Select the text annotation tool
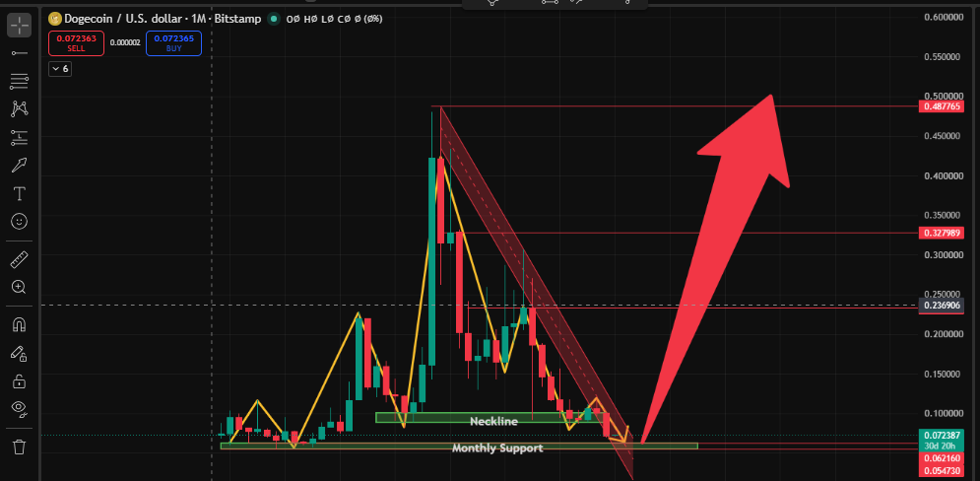This screenshot has width=980, height=481. [x=20, y=193]
